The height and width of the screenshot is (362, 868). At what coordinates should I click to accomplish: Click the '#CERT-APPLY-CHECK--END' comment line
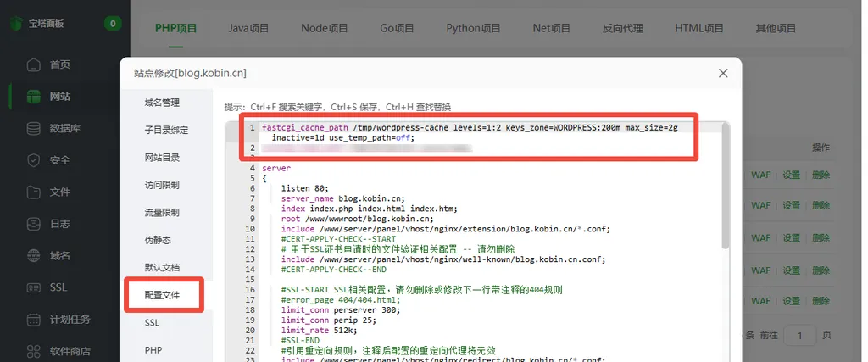pyautogui.click(x=334, y=270)
